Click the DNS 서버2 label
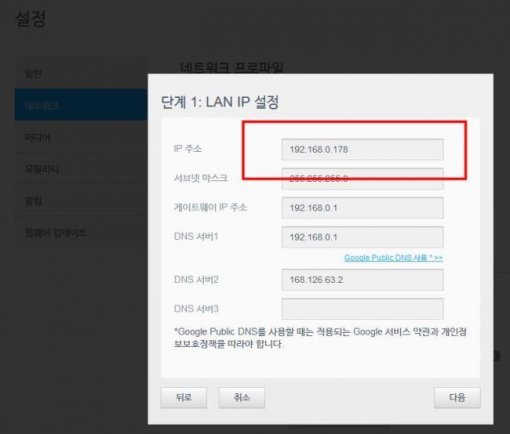This screenshot has height=434, width=510. tap(196, 279)
